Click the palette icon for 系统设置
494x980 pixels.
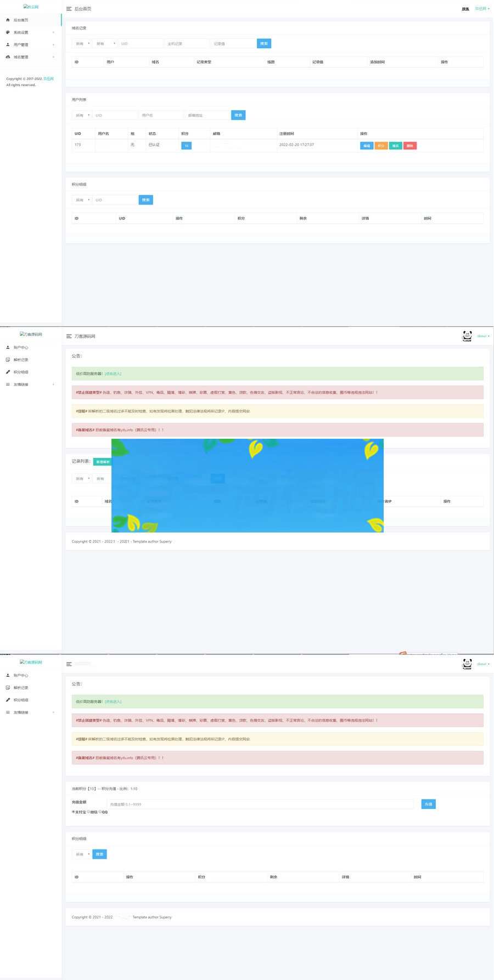[8, 32]
